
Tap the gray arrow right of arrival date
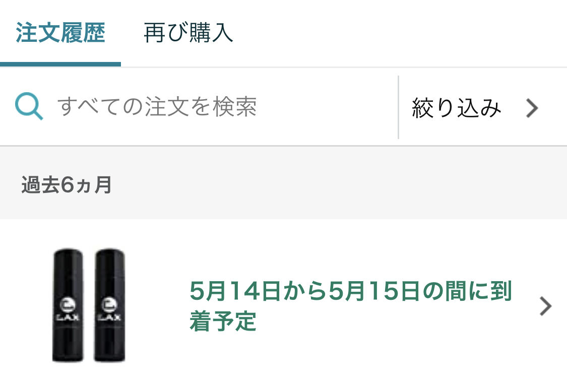click(545, 306)
